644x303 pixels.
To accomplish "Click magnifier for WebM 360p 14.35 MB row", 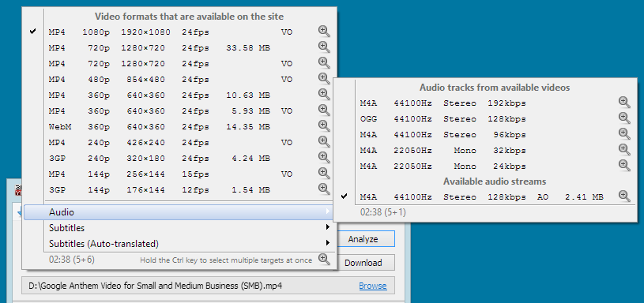I will click(x=324, y=126).
